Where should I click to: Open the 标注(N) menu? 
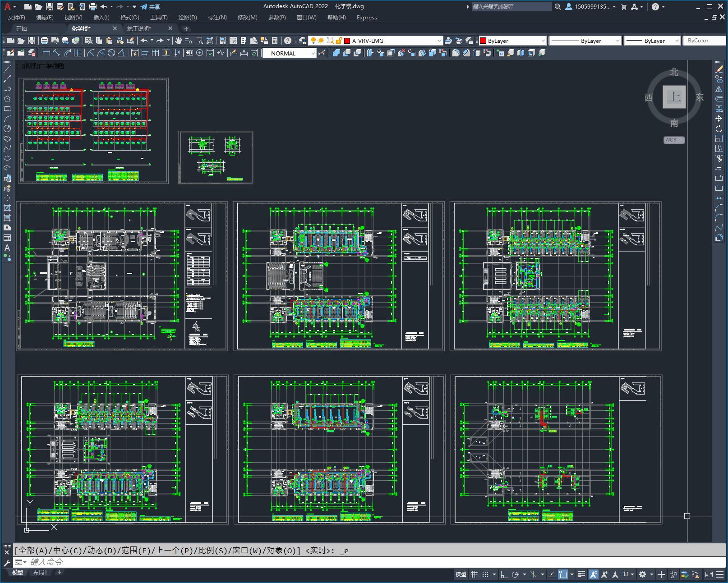(217, 18)
